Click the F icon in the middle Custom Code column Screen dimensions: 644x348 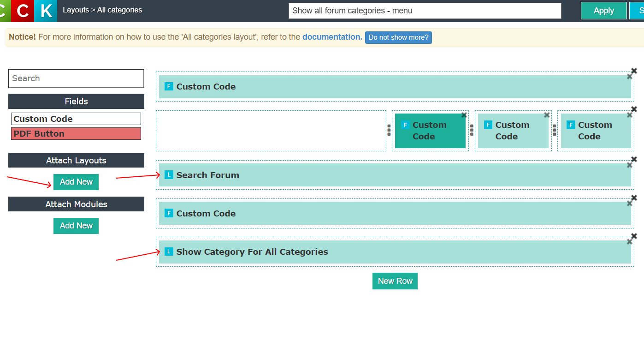point(488,125)
